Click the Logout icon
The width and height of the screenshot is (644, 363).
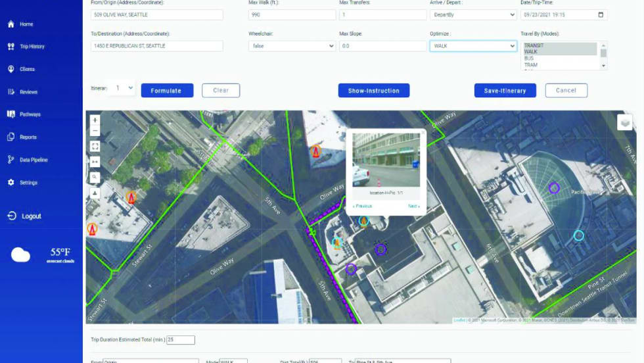tap(11, 216)
